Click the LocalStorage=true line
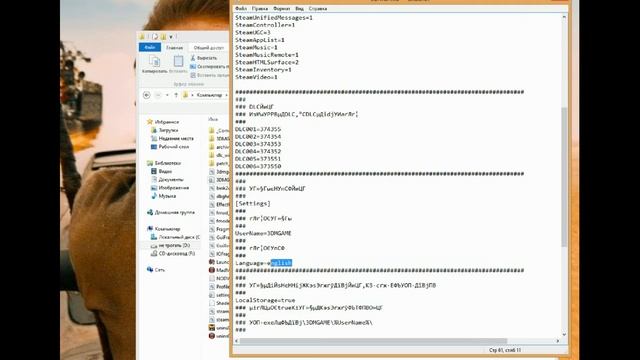Screen dimensions: 640x360 [x=265, y=300]
